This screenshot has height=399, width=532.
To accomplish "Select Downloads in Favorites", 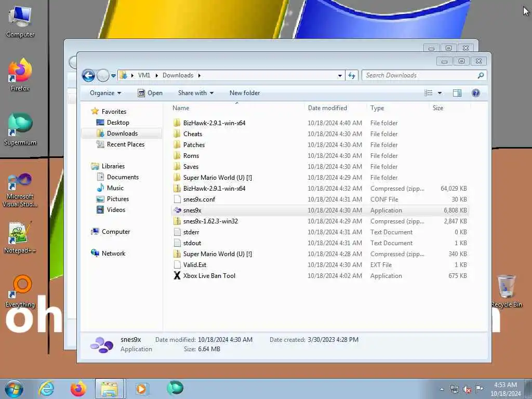I will point(122,134).
